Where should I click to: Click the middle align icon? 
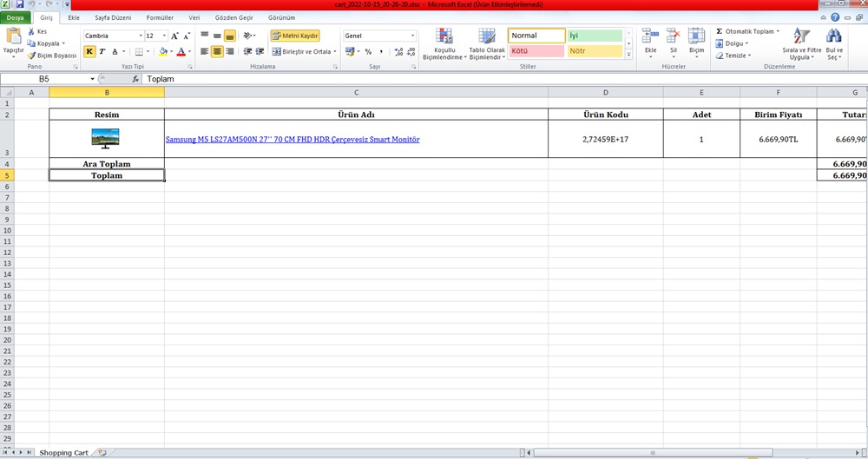217,36
